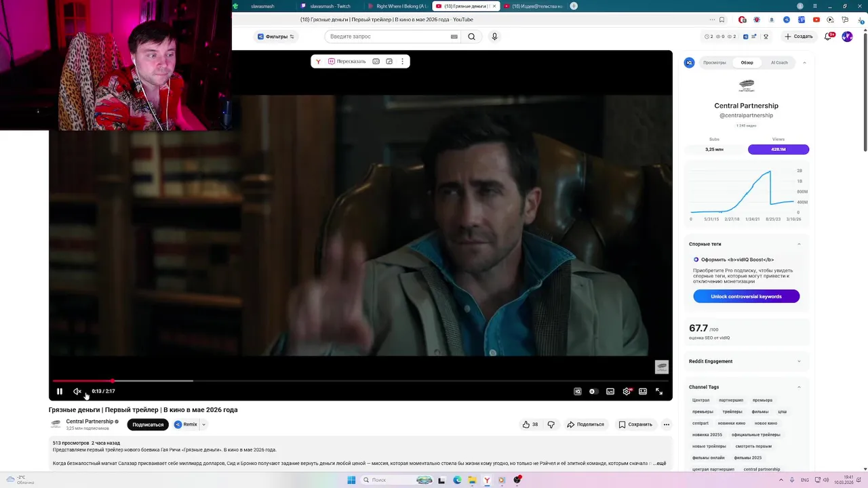Click the Сохранить save button
Screen dimensions: 868x488
[x=635, y=424]
